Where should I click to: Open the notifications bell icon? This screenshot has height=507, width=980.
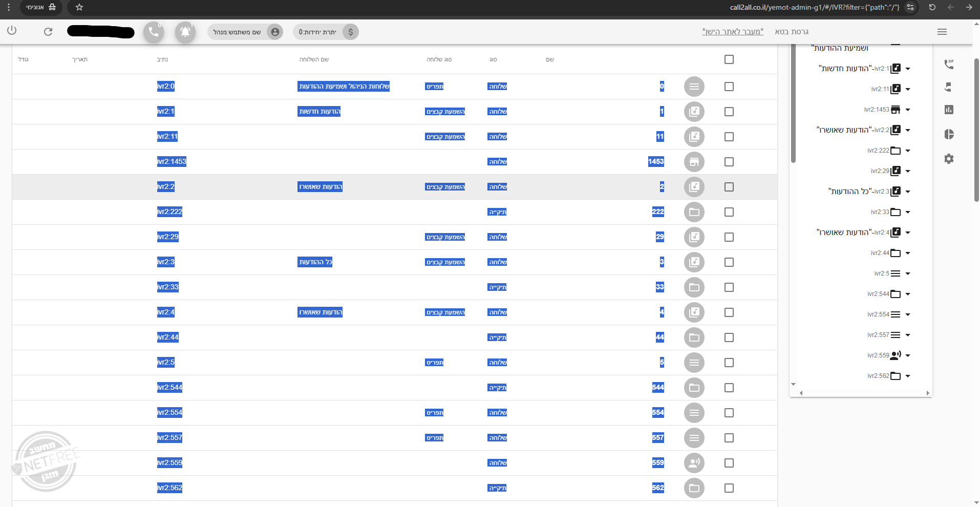(185, 32)
